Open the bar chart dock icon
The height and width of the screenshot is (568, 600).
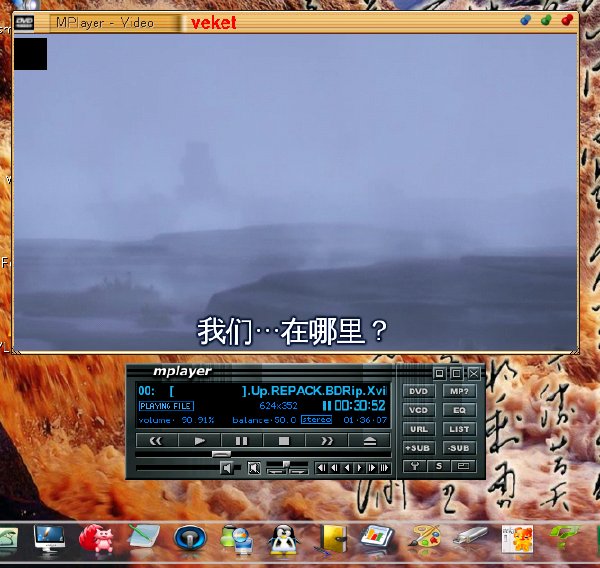pos(377,537)
